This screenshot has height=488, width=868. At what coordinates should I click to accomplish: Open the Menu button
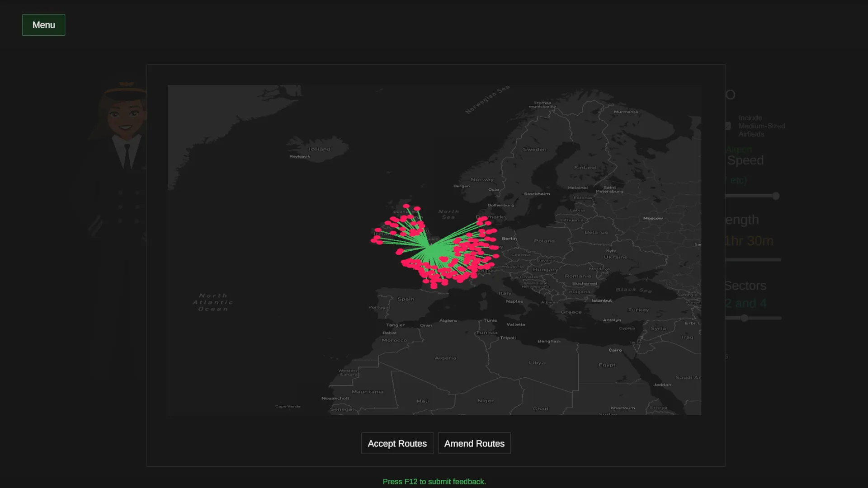[x=43, y=25]
